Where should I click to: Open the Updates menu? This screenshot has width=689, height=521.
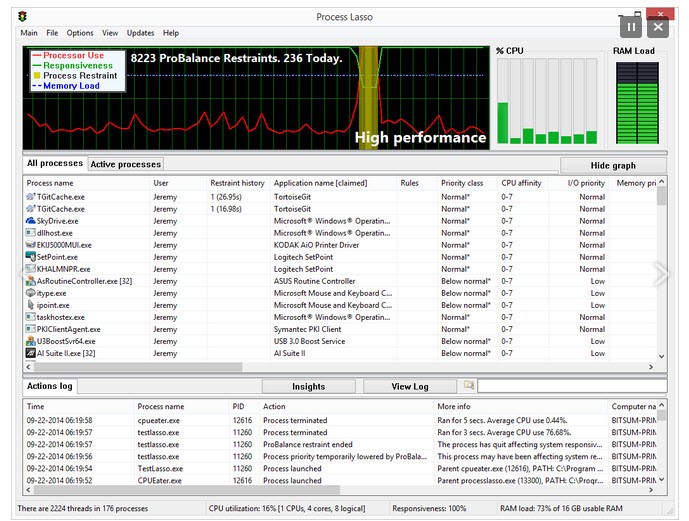[141, 33]
